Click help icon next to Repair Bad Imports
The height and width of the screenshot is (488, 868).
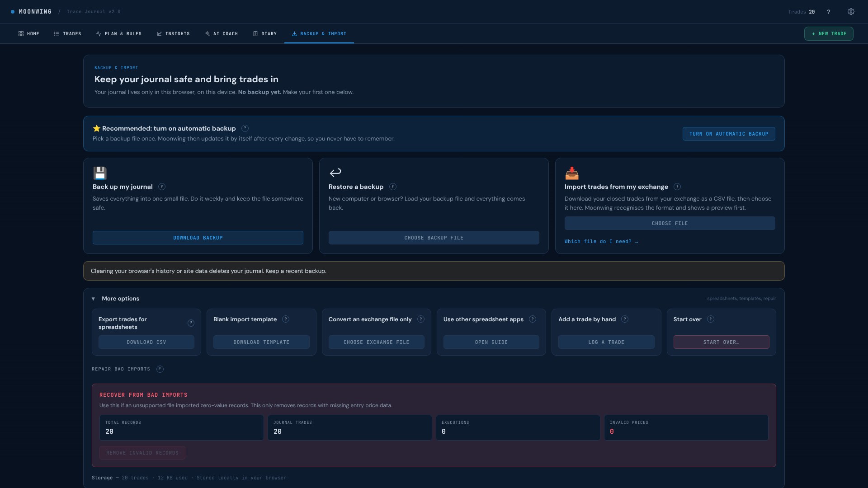pyautogui.click(x=160, y=369)
